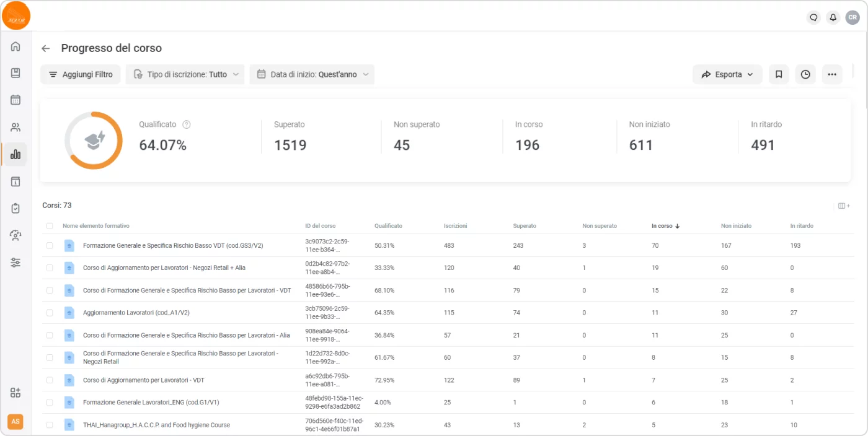
Task: Open the notifications bell icon
Action: 833,17
